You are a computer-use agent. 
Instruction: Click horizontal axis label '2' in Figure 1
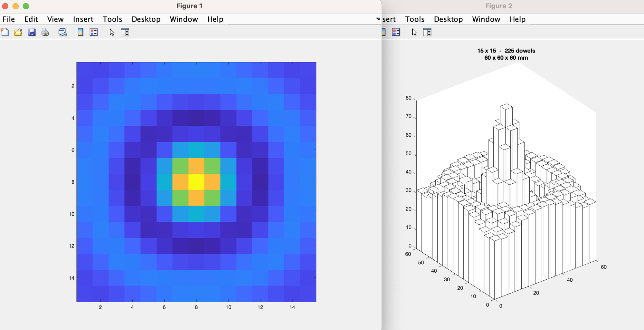click(100, 307)
